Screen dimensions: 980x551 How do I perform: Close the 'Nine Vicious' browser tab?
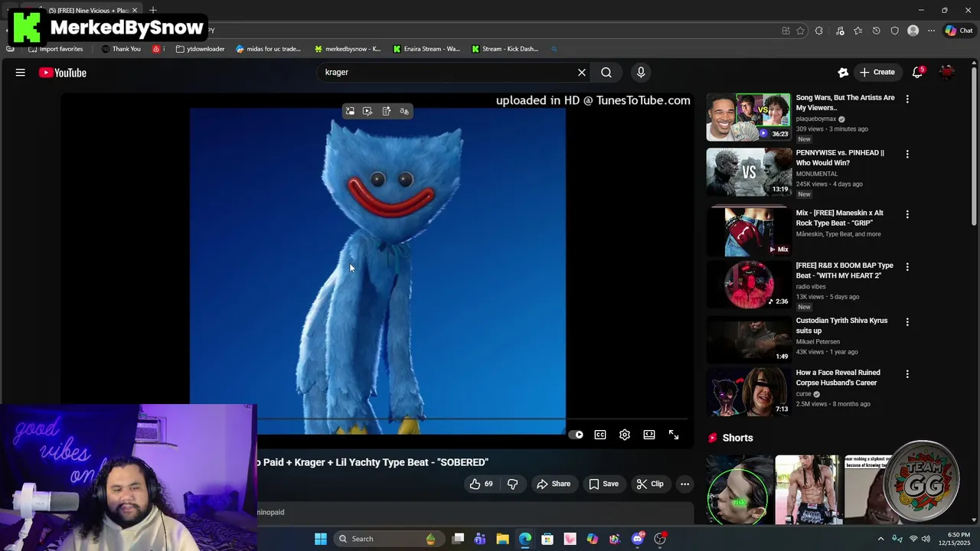tap(136, 10)
